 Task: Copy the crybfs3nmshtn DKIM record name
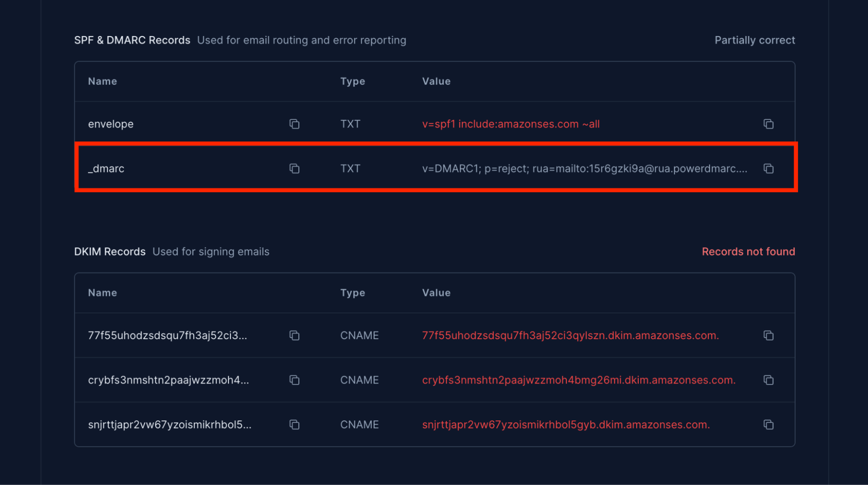tap(294, 380)
